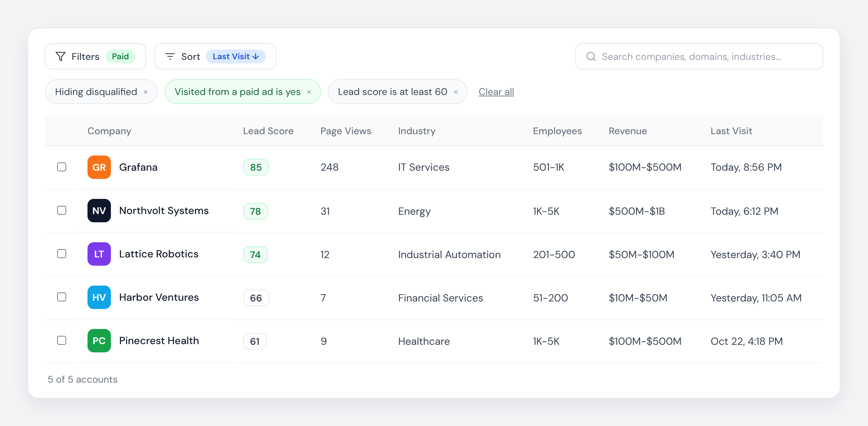Image resolution: width=868 pixels, height=426 pixels.
Task: Click the magnifier search icon
Action: click(x=591, y=56)
